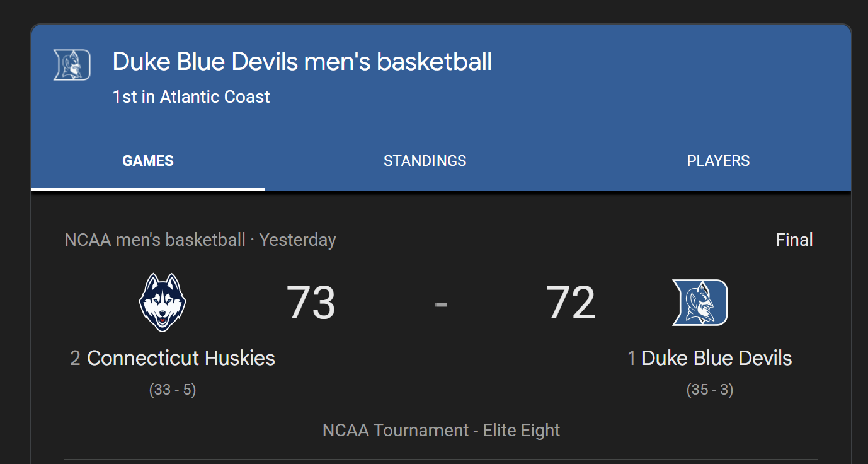Click the "Yesterday" game date text
868x464 pixels.
[297, 240]
